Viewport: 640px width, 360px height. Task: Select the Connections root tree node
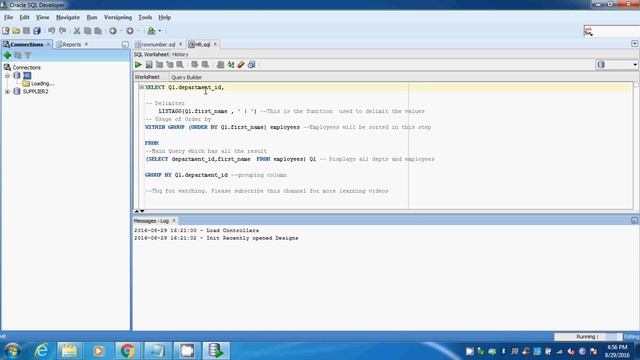coord(27,67)
